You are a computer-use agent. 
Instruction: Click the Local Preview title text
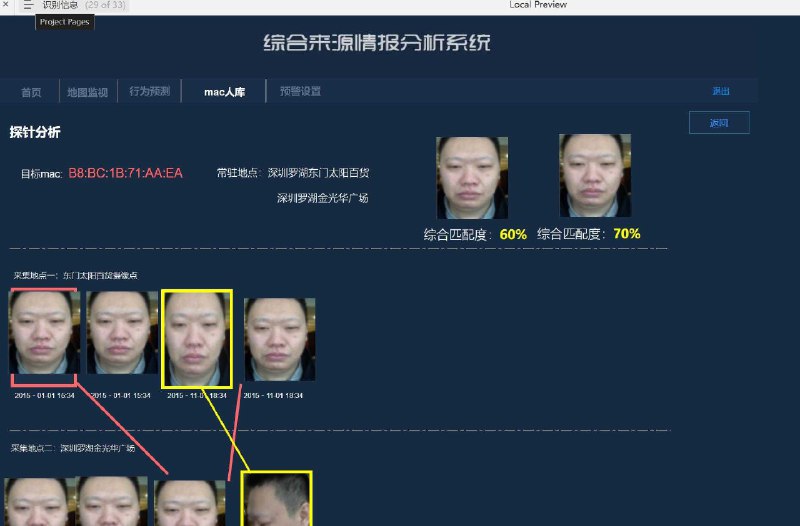pyautogui.click(x=538, y=5)
